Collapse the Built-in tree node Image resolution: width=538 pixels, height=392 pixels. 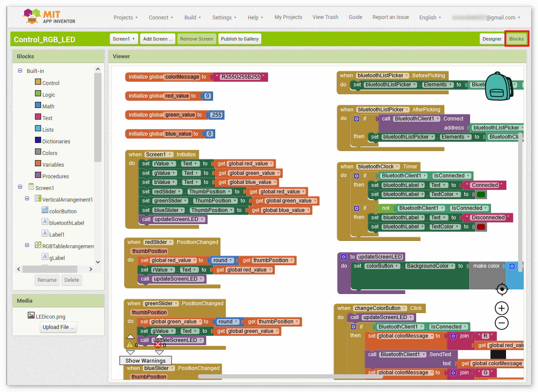pyautogui.click(x=20, y=71)
